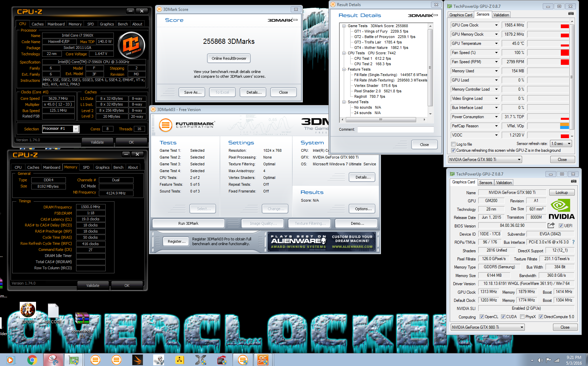Screen dimensions: 588x366
Task: Check the PhysX computing checkbox
Action: click(522, 317)
